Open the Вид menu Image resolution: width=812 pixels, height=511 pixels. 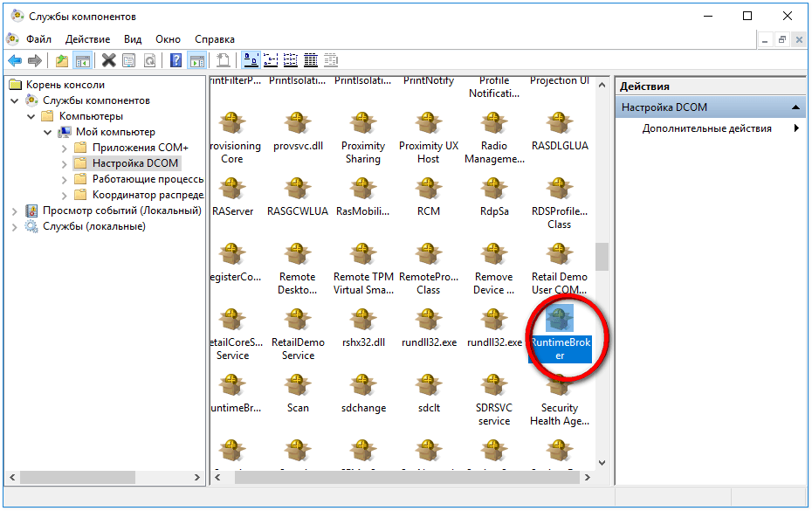point(133,39)
